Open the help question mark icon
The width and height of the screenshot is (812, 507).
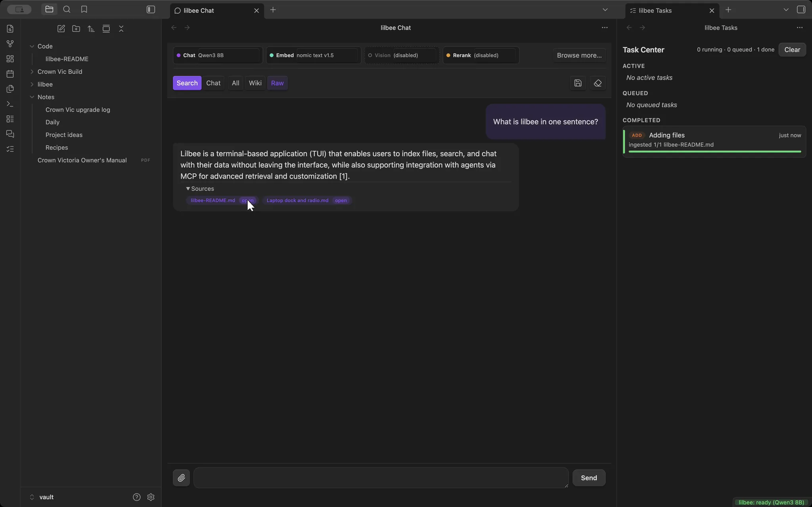(136, 497)
